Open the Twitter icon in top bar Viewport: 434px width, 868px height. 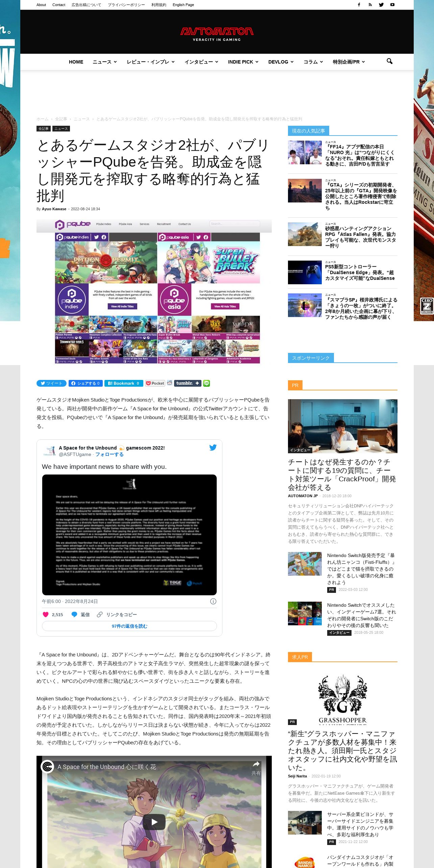click(x=381, y=5)
